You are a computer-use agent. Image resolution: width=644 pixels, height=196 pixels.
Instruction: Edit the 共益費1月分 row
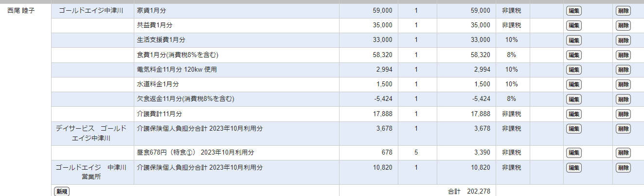[x=573, y=25]
